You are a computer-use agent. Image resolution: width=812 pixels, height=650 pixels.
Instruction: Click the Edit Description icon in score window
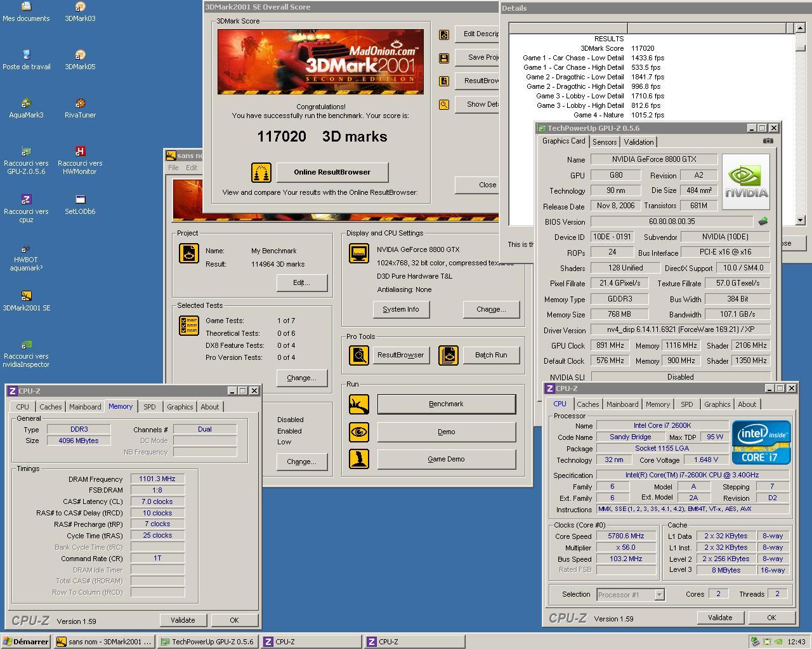(x=444, y=34)
